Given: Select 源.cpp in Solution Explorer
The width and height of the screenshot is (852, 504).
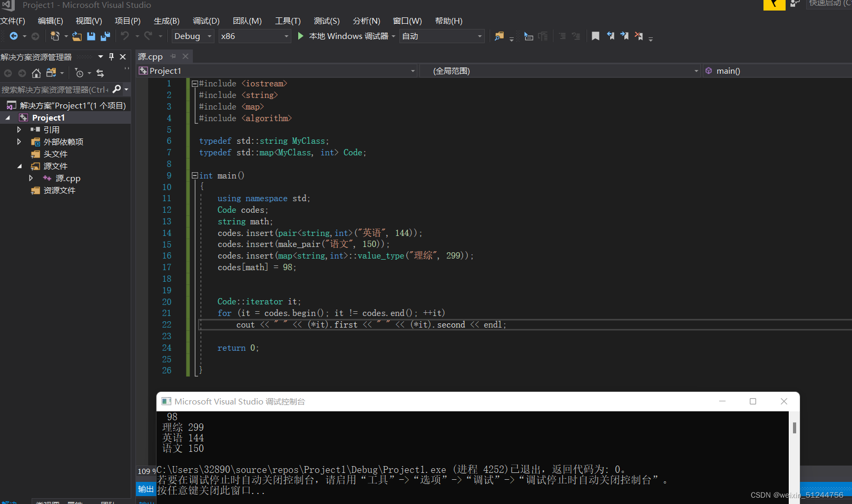Looking at the screenshot, I should (x=68, y=178).
